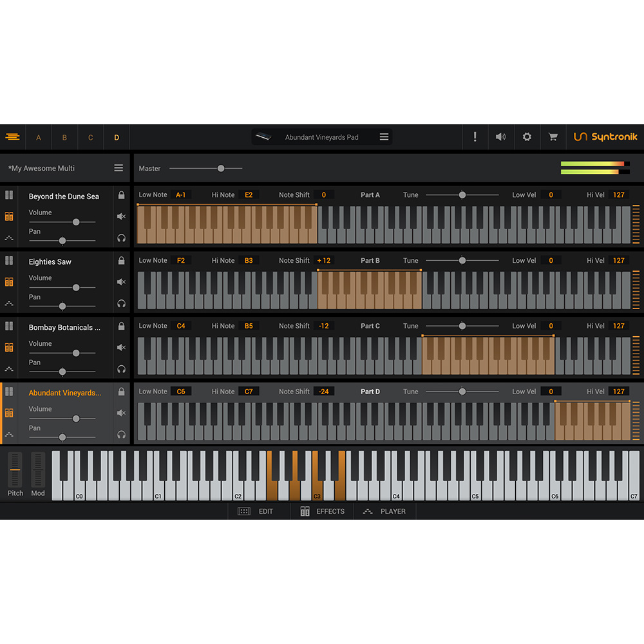The height and width of the screenshot is (644, 644).
Task: Open the shopping cart store icon
Action: (x=553, y=137)
